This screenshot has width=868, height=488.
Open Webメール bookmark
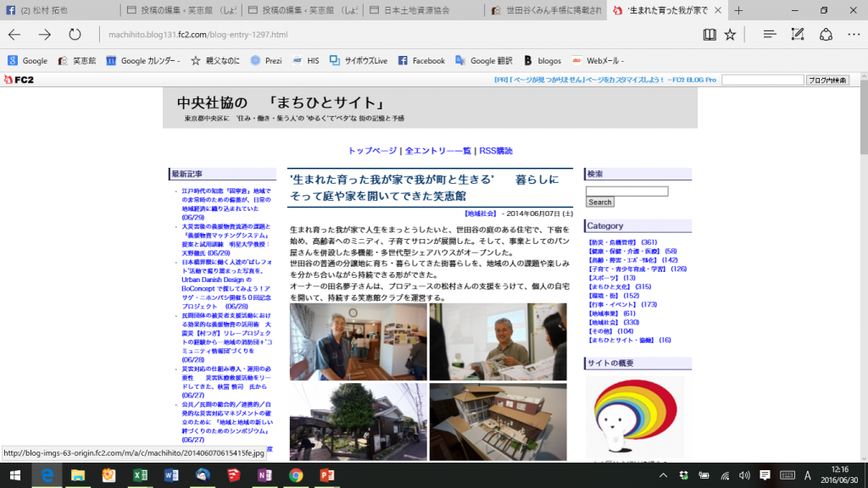598,60
